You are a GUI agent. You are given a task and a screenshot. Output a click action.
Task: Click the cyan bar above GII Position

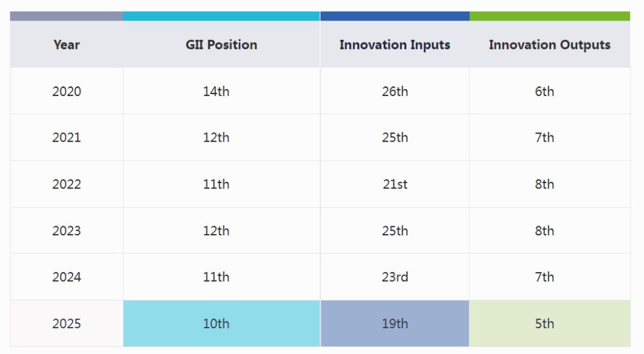221,16
